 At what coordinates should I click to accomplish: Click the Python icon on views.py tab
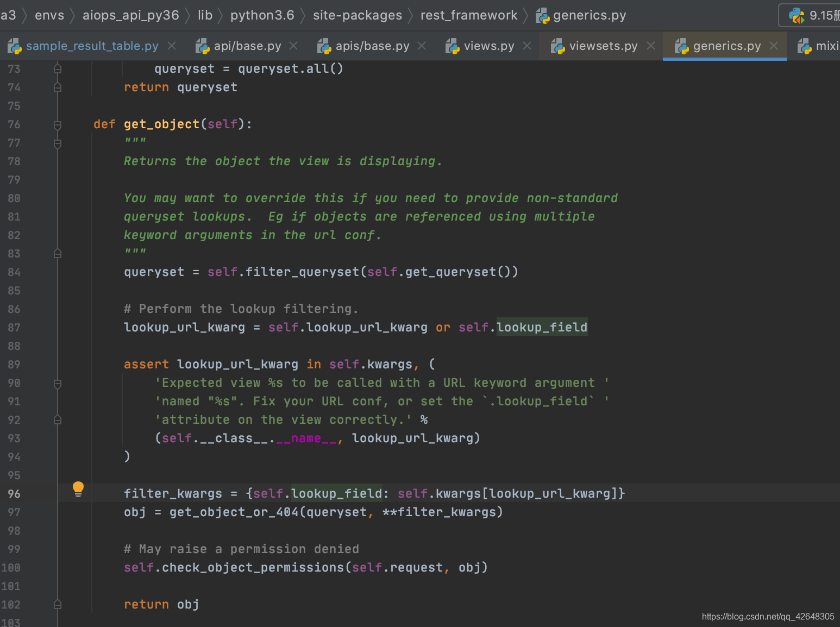[453, 47]
